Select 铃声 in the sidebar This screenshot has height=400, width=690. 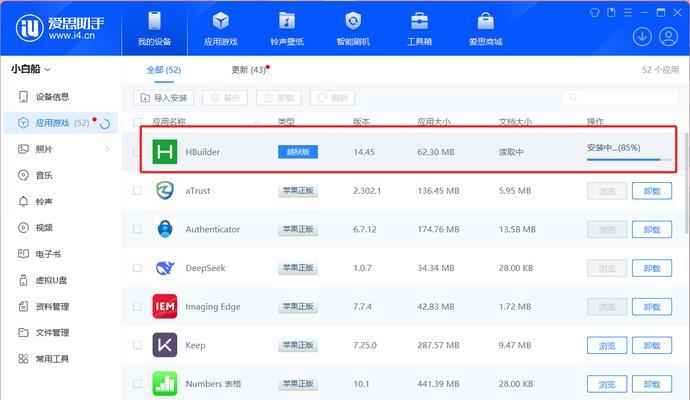point(62,202)
